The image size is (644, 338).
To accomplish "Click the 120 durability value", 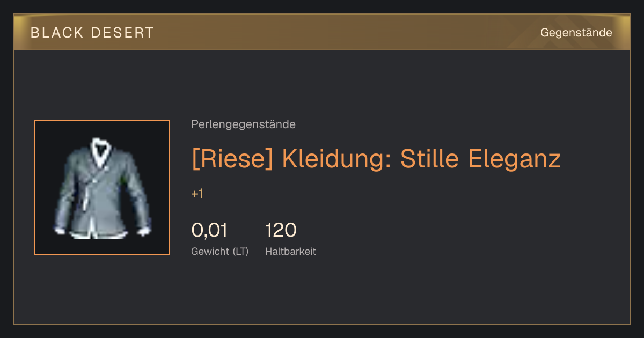I will (x=281, y=230).
